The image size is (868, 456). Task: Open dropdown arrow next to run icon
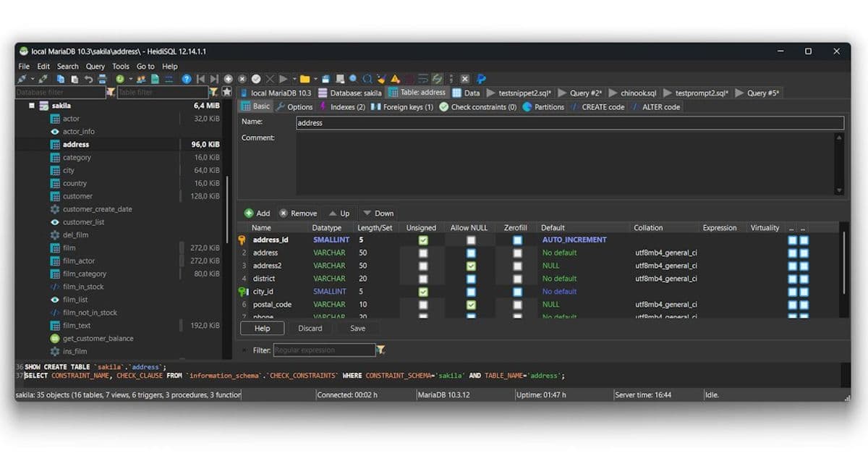click(294, 79)
